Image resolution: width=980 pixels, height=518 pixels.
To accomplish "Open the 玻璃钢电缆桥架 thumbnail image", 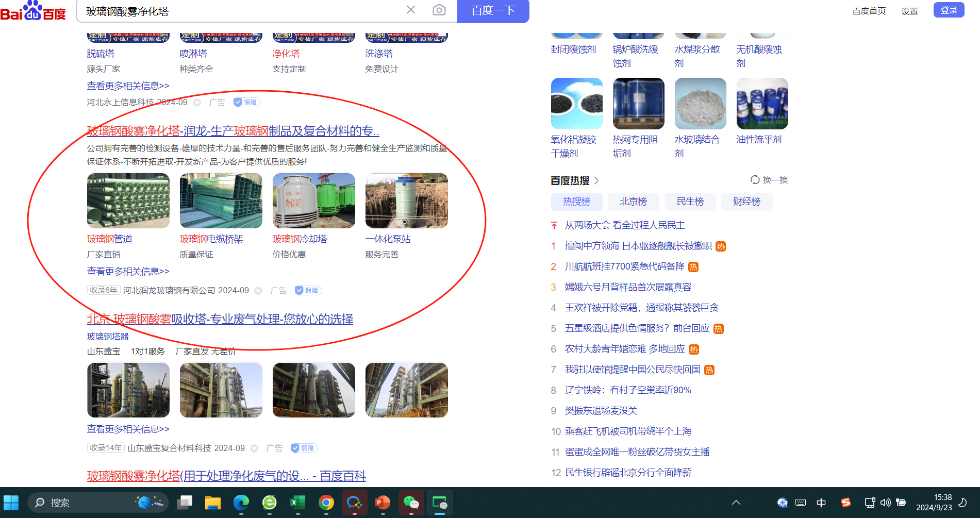I will tap(221, 200).
